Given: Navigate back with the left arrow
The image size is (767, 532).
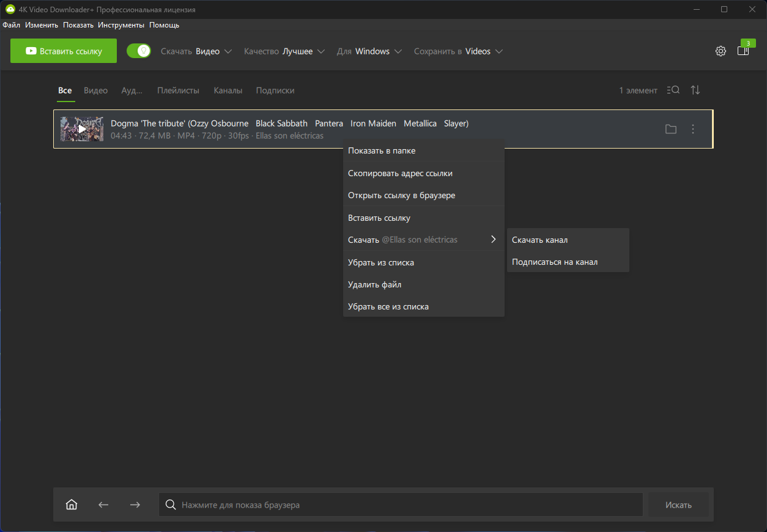Looking at the screenshot, I should pyautogui.click(x=103, y=504).
